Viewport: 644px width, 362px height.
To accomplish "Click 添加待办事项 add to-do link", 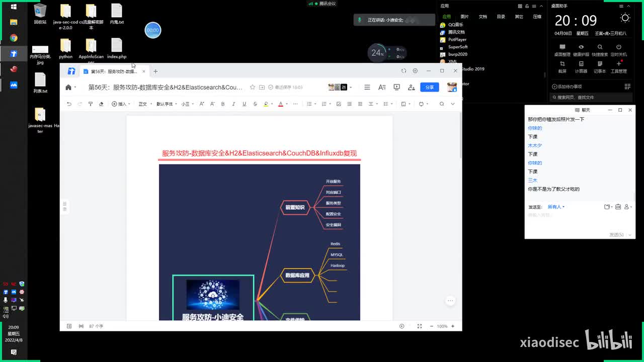I will pyautogui.click(x=567, y=86).
